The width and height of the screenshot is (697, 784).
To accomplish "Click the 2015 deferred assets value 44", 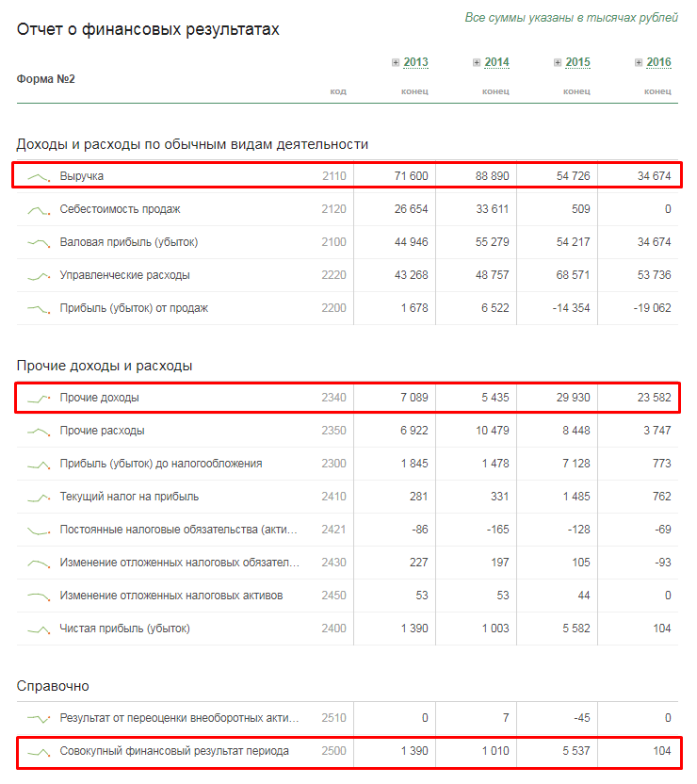I will (x=584, y=596).
